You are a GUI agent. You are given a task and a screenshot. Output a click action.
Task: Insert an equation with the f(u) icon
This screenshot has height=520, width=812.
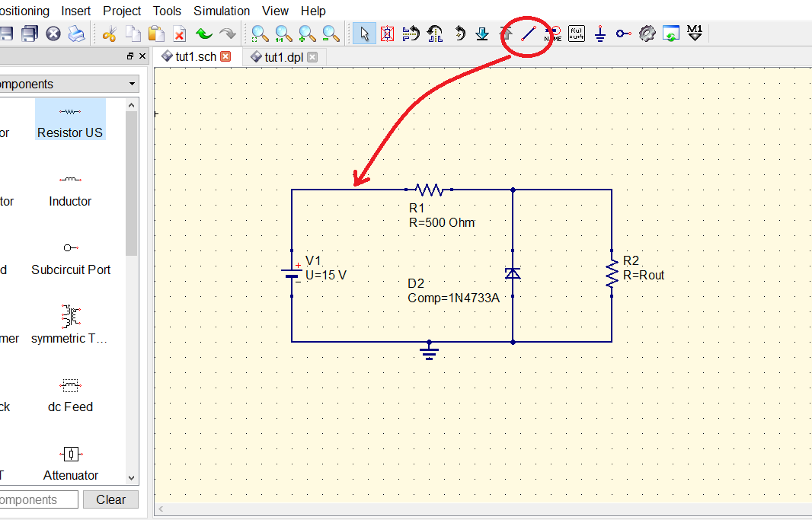coord(577,34)
